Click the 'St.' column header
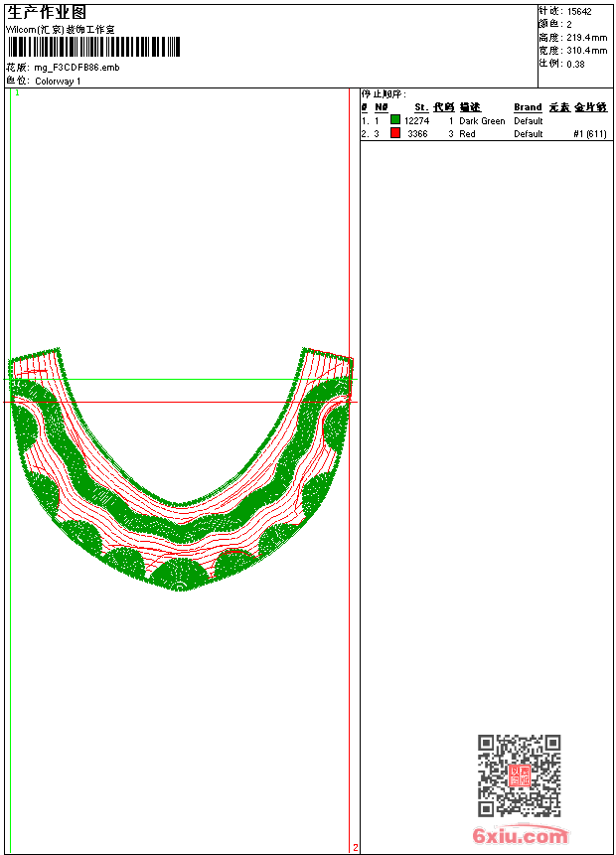 (x=421, y=107)
